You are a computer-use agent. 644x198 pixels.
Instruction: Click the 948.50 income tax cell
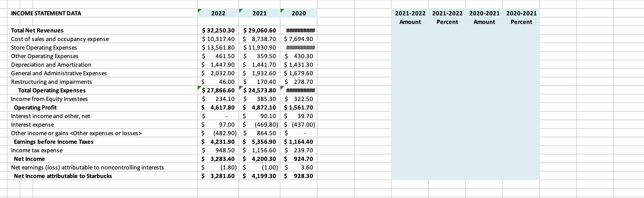(x=218, y=150)
